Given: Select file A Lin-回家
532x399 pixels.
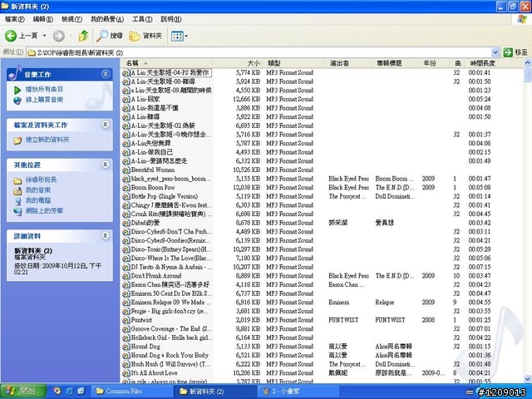Looking at the screenshot, I should (x=145, y=100).
